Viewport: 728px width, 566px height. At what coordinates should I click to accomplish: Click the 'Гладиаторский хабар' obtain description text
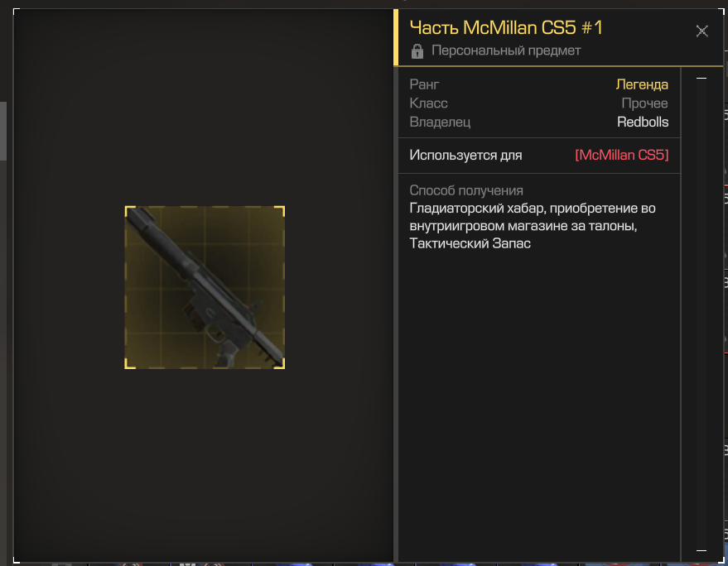point(533,226)
